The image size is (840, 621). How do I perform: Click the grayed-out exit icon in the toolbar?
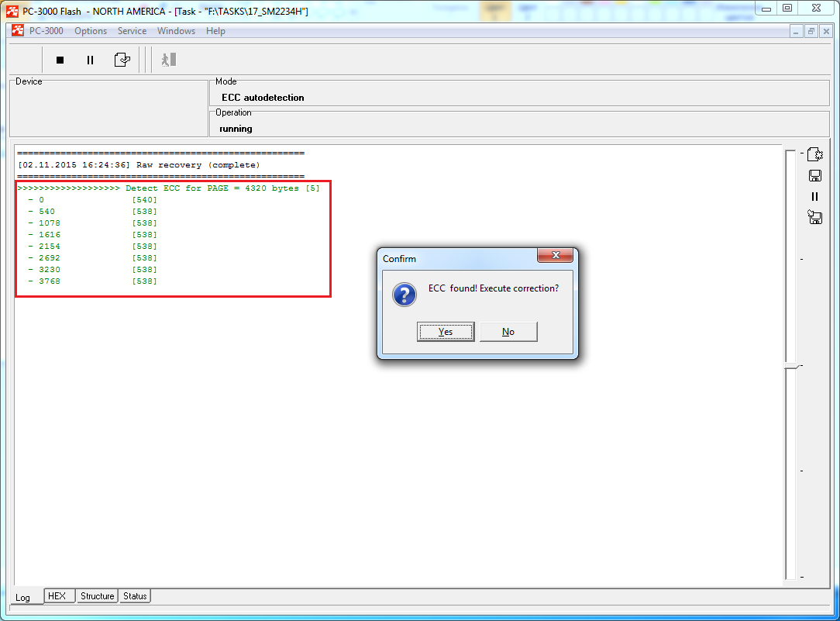coord(169,60)
